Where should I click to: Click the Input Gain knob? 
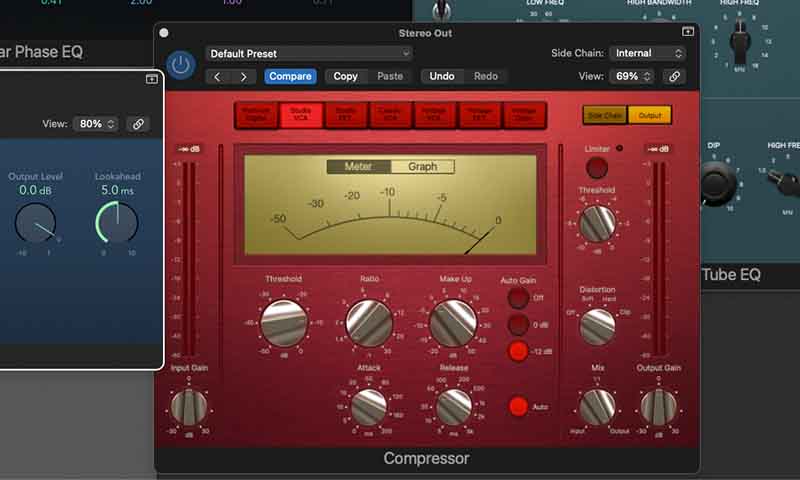click(x=189, y=407)
